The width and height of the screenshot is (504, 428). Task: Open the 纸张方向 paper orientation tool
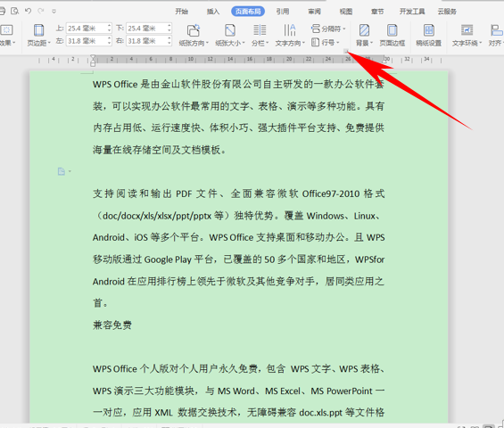194,35
